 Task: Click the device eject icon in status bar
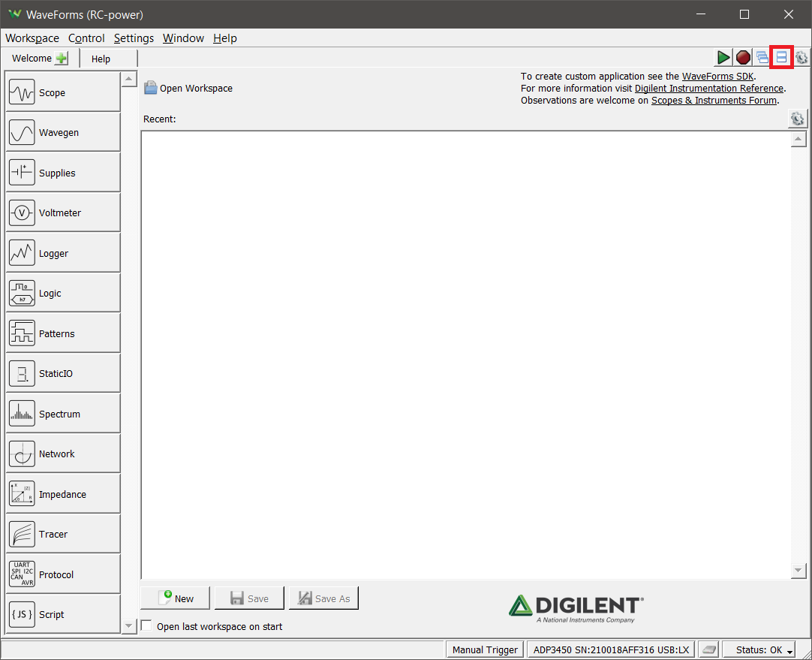(709, 649)
